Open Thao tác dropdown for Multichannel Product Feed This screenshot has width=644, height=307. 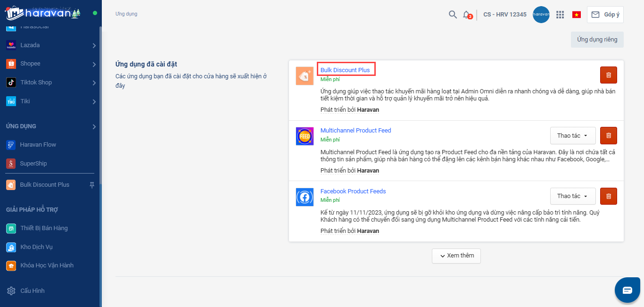(572, 135)
